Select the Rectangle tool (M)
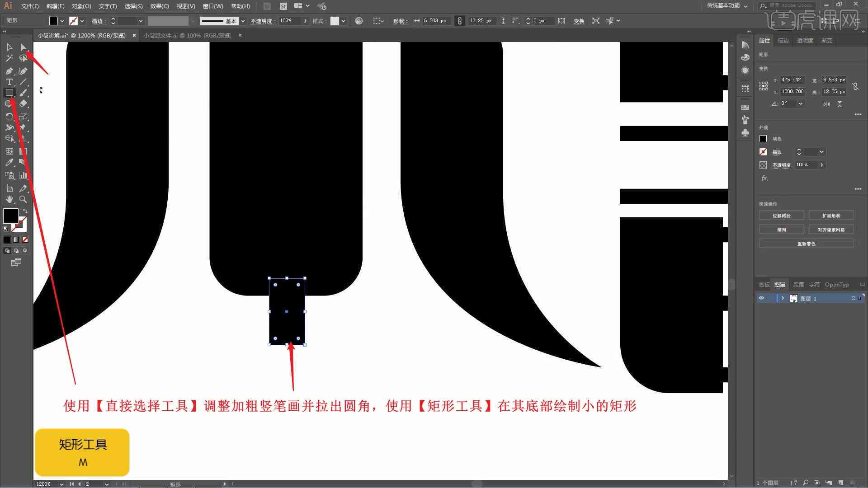Viewport: 868px width, 488px height. 9,92
